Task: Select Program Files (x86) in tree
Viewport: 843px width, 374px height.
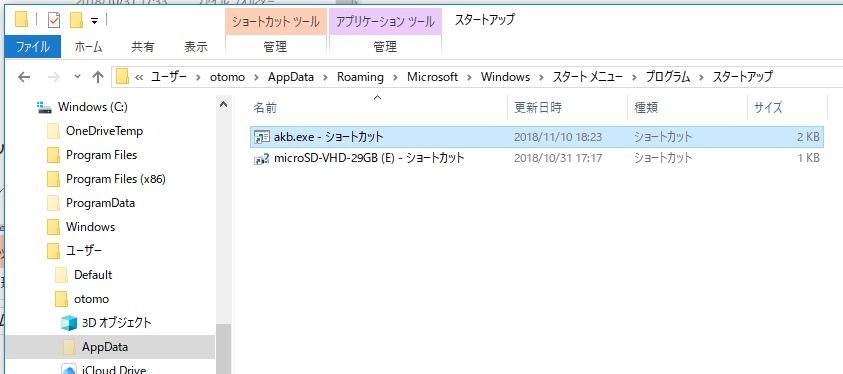Action: click(116, 179)
